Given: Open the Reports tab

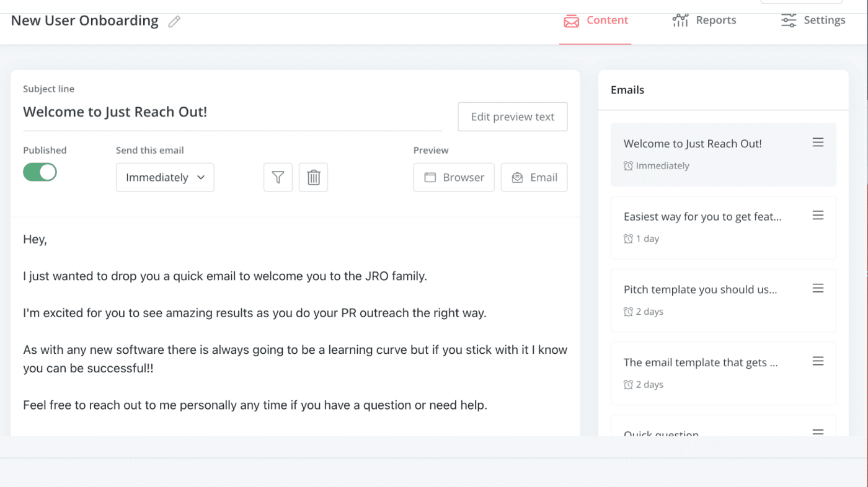Looking at the screenshot, I should pos(704,20).
